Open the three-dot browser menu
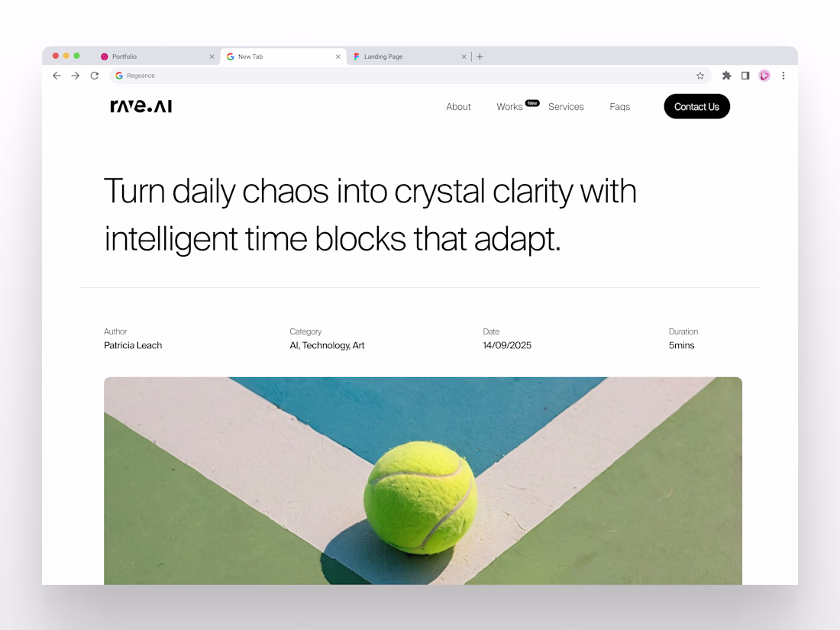The height and width of the screenshot is (630, 840). [783, 76]
